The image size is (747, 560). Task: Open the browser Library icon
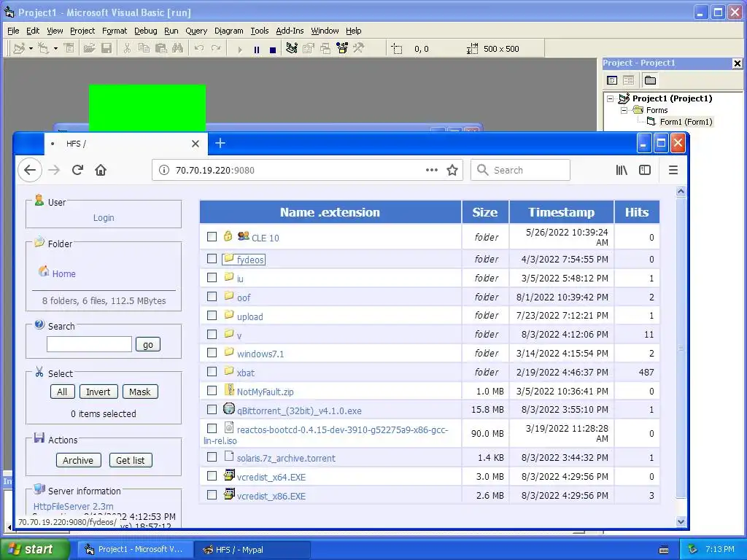click(x=622, y=170)
